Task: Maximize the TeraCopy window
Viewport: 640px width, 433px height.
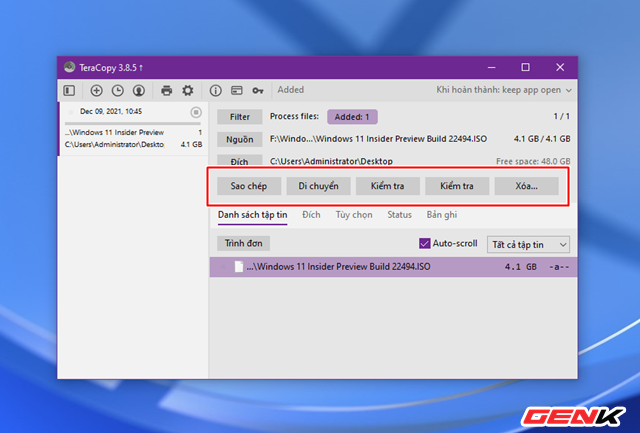Action: pos(525,67)
